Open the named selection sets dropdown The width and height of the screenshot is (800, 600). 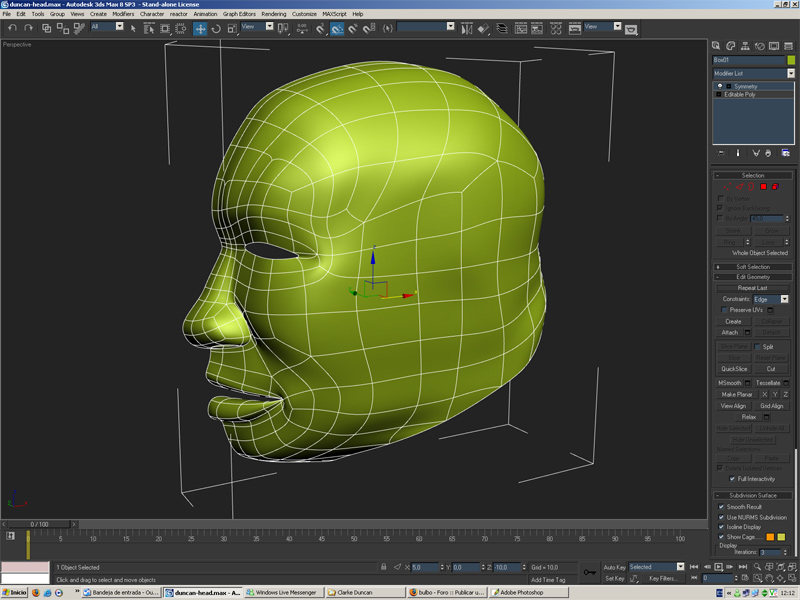pyautogui.click(x=450, y=27)
